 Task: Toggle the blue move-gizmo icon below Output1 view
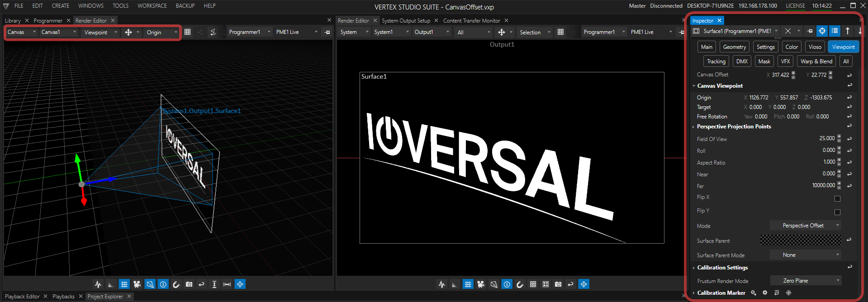[584, 284]
